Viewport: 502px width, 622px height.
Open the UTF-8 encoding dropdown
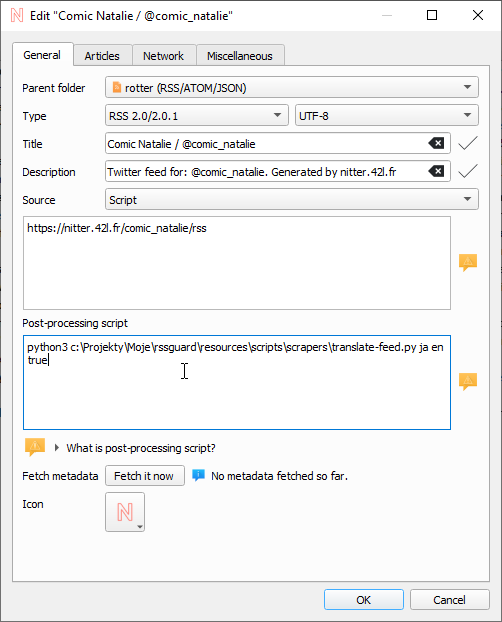coord(387,115)
